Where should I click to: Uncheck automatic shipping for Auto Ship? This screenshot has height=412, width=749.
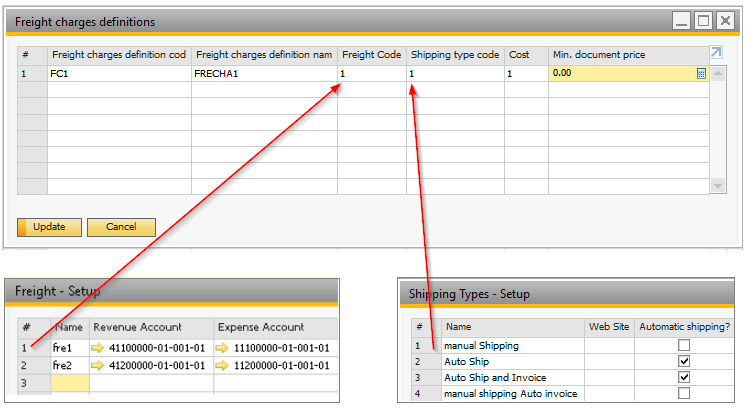tap(684, 361)
